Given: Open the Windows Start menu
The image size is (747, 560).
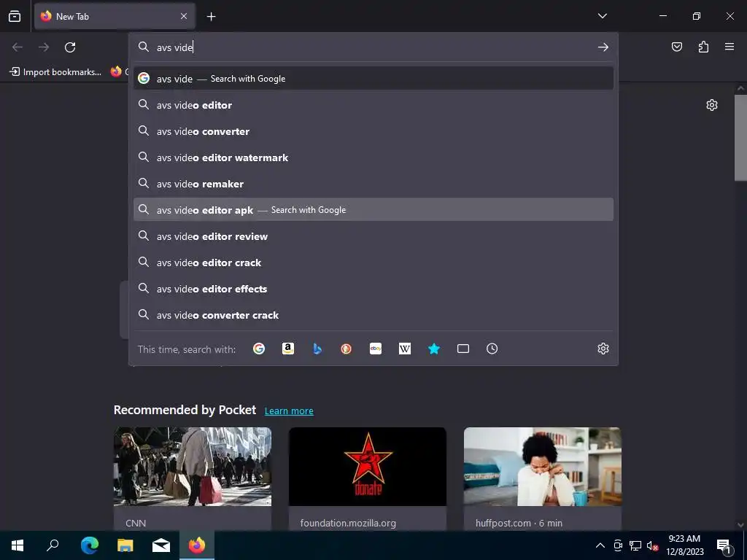Looking at the screenshot, I should click(x=18, y=545).
